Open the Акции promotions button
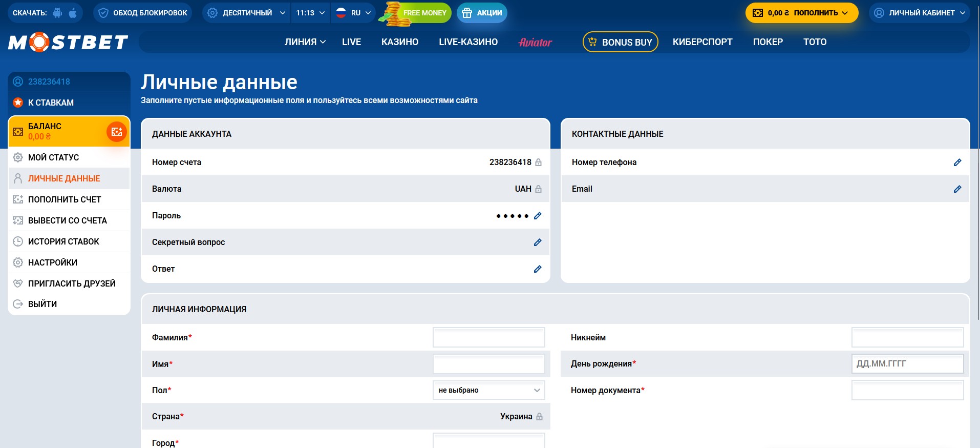The image size is (980, 448). point(482,13)
